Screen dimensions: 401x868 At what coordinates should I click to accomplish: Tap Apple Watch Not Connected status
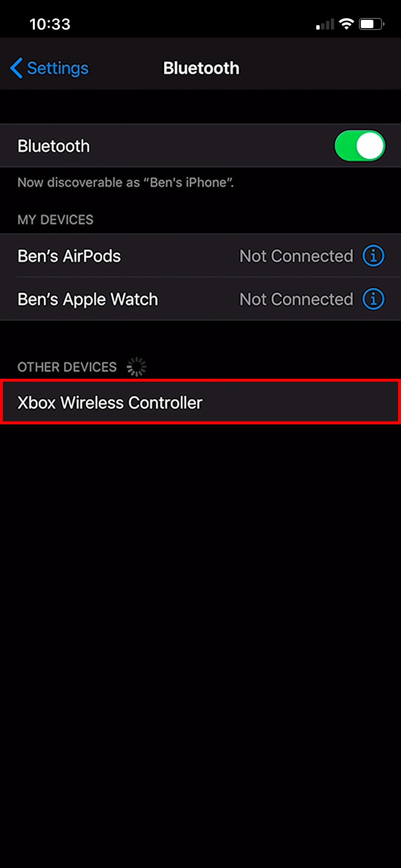click(296, 299)
